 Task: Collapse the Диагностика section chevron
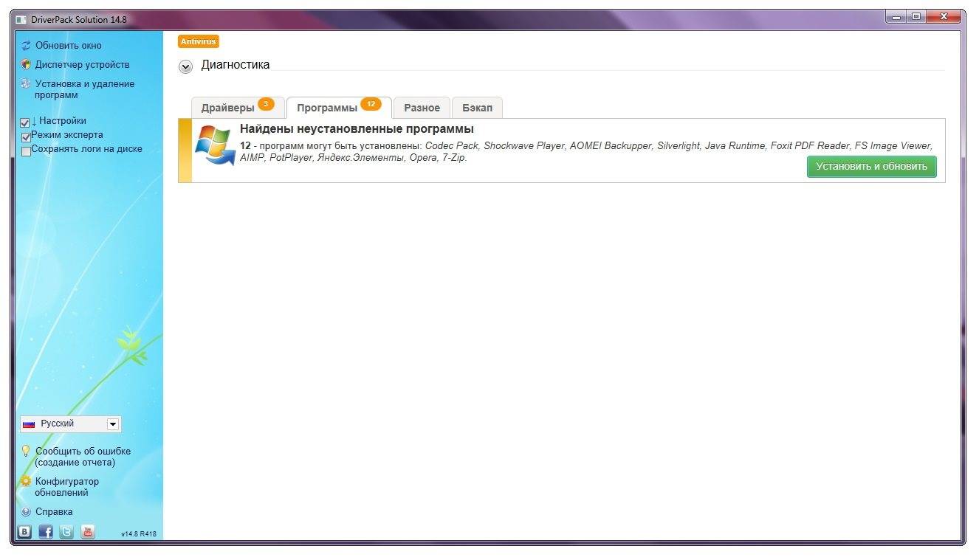[185, 66]
